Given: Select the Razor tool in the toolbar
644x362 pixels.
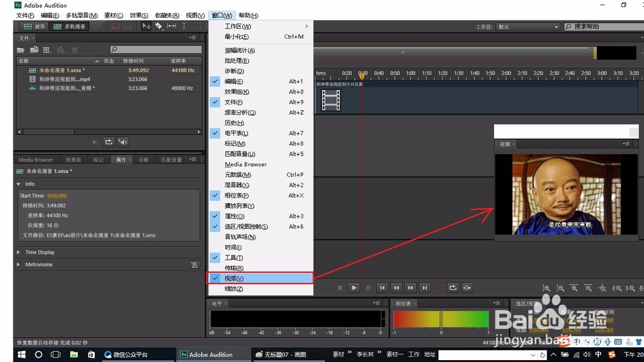Looking at the screenshot, I should point(158,26).
